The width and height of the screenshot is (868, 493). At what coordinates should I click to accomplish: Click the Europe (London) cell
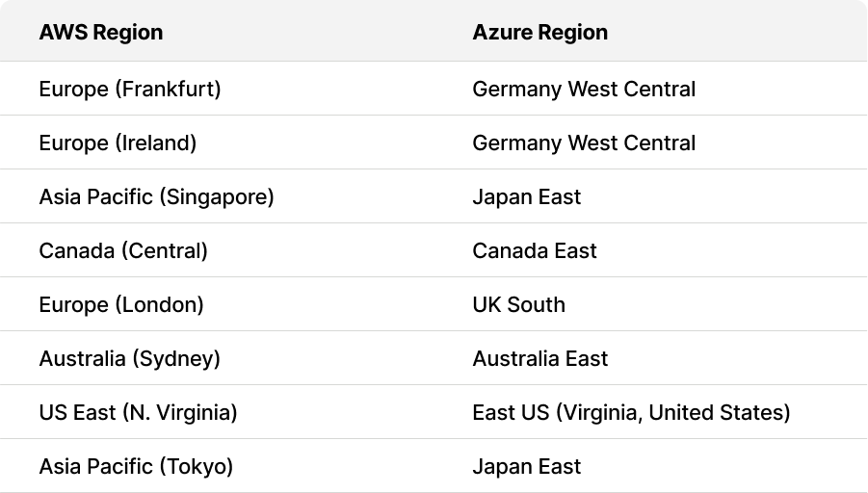pyautogui.click(x=121, y=304)
